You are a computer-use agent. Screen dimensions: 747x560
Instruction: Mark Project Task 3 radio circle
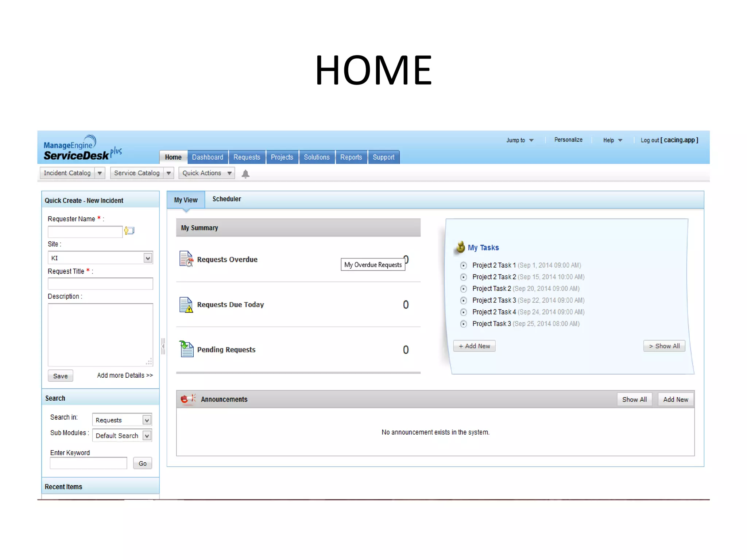463,324
